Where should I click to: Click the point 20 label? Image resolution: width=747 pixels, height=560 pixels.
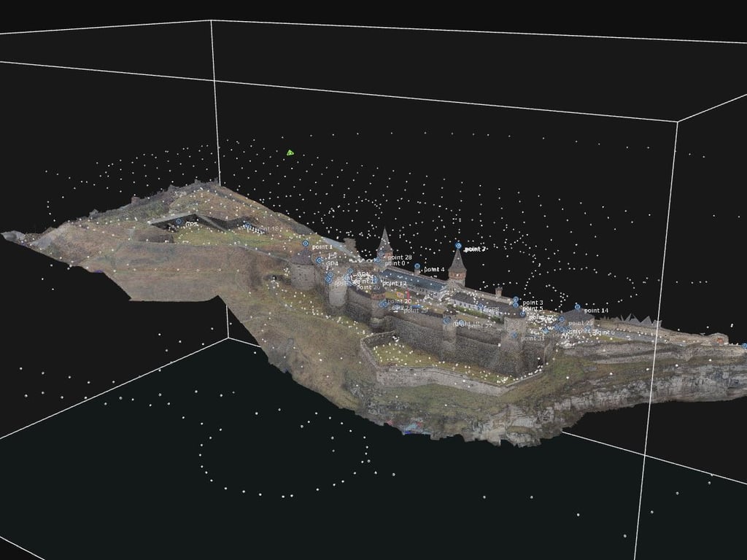[398, 300]
